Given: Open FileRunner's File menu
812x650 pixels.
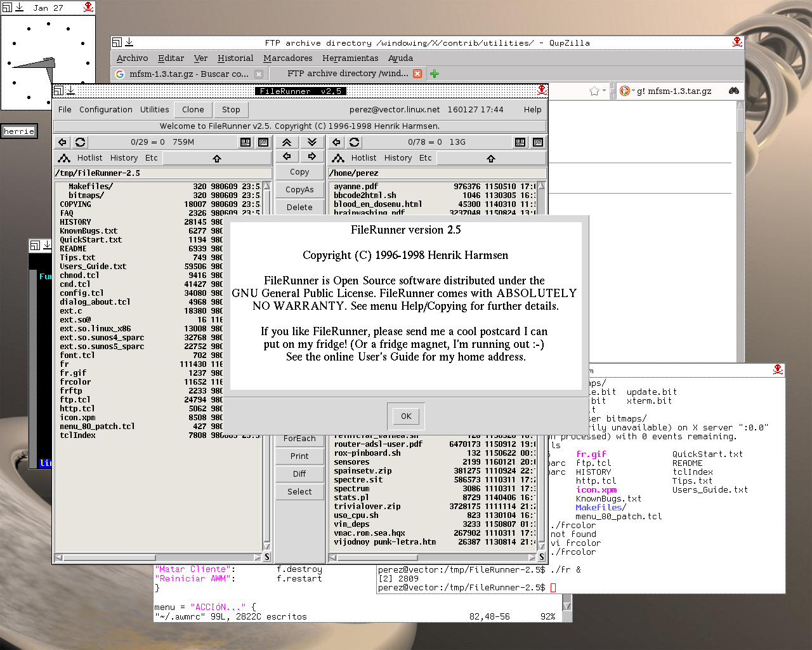Looking at the screenshot, I should click(65, 110).
